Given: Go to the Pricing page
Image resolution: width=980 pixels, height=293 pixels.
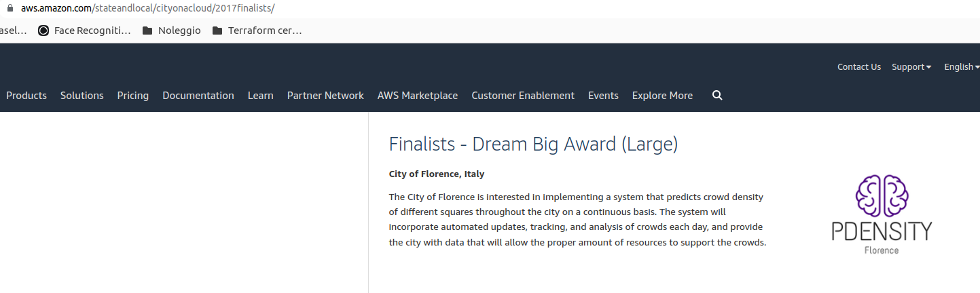Looking at the screenshot, I should 133,96.
